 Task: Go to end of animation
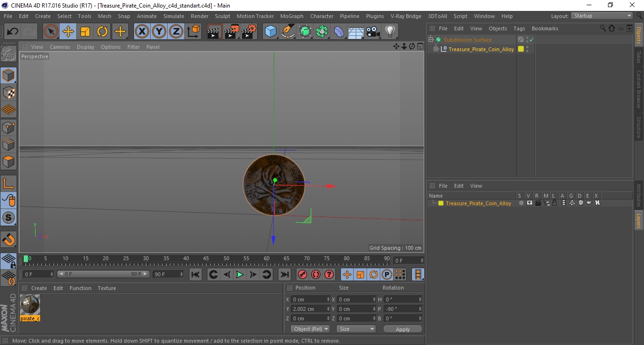click(x=284, y=274)
